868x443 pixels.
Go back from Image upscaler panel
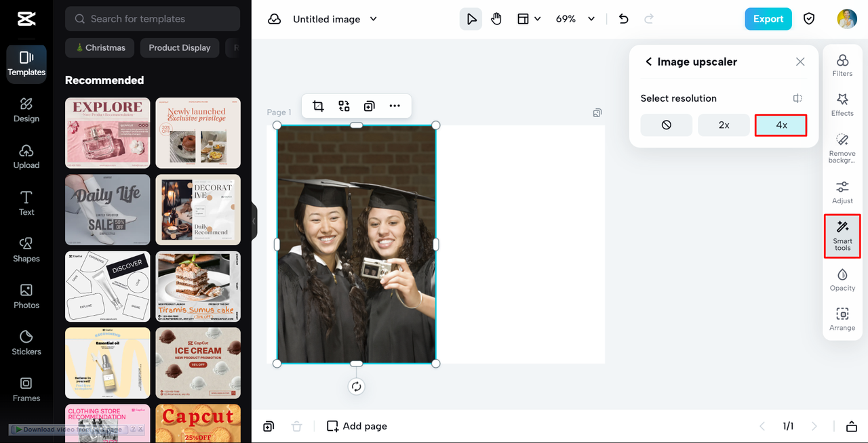click(648, 62)
